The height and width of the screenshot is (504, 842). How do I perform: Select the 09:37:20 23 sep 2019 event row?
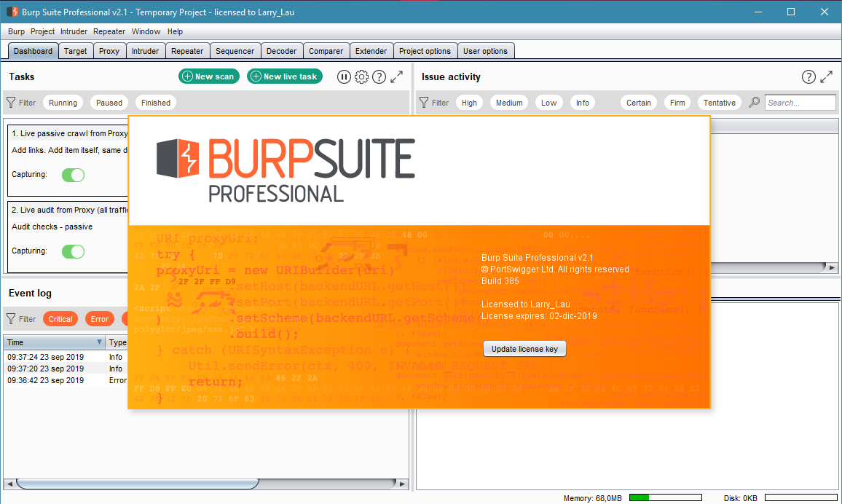click(x=66, y=369)
